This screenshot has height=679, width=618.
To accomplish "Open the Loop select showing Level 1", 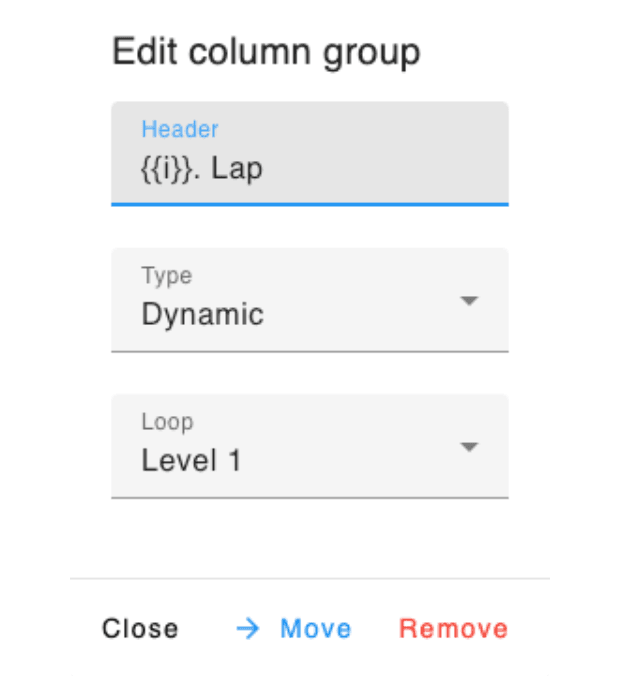I will [310, 446].
